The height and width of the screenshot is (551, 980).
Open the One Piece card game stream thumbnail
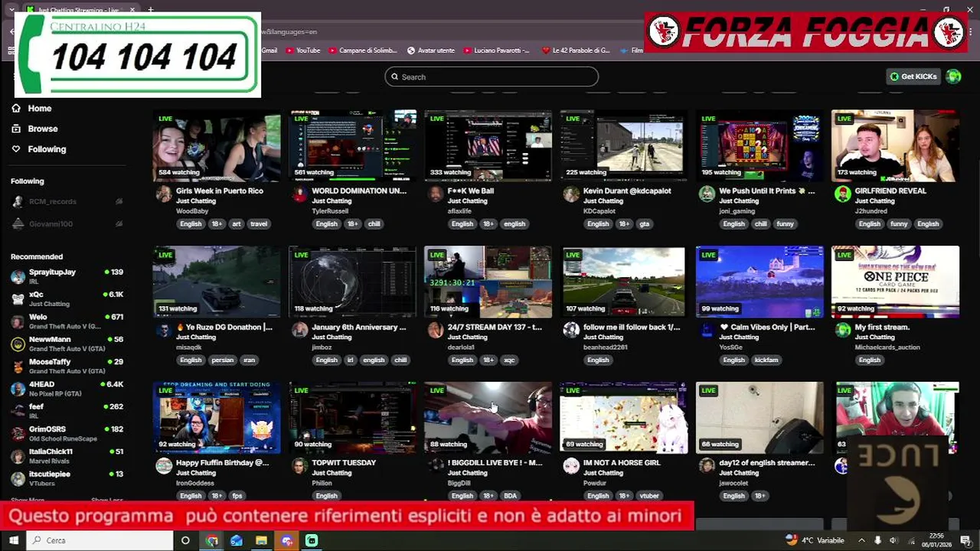pyautogui.click(x=895, y=282)
